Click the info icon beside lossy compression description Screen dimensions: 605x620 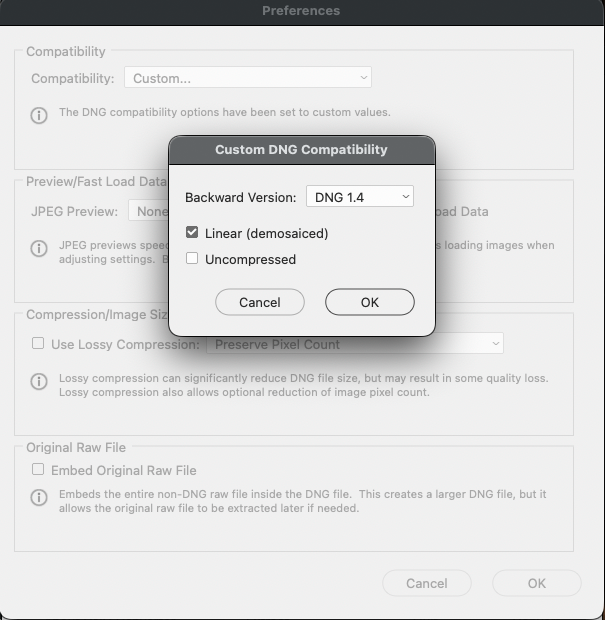point(39,382)
